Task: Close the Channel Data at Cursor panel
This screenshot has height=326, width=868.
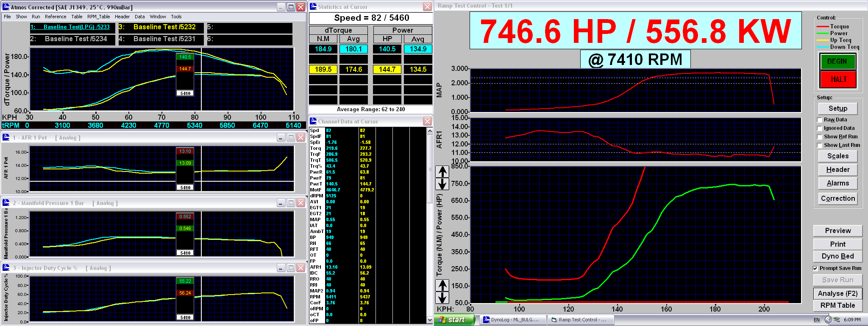Action: (427, 121)
